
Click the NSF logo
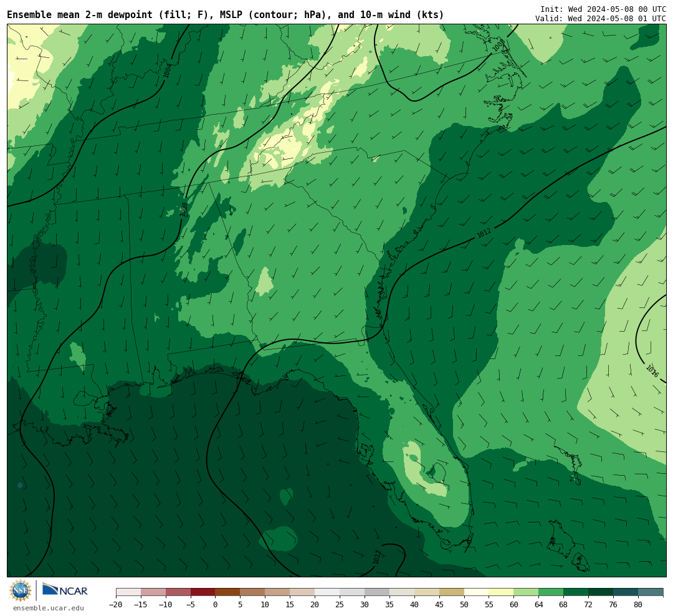tap(21, 590)
